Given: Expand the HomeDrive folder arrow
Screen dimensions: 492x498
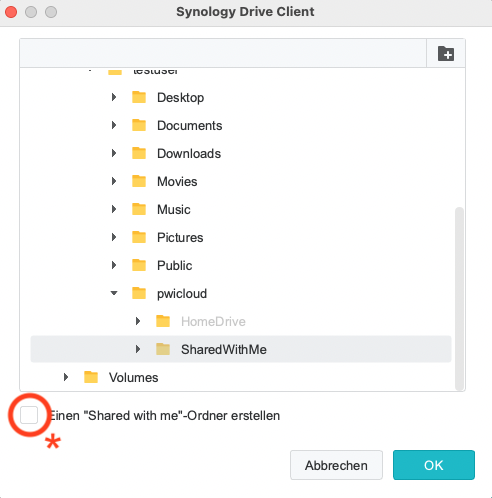Looking at the screenshot, I should pyautogui.click(x=138, y=321).
